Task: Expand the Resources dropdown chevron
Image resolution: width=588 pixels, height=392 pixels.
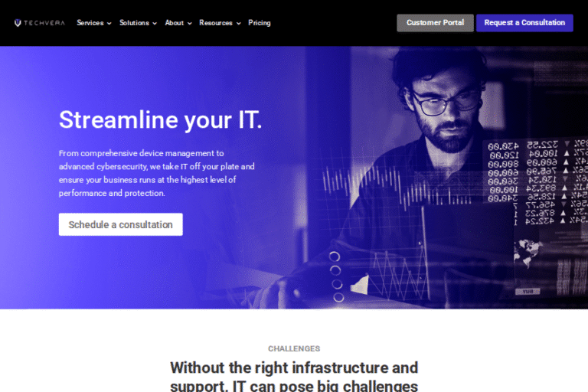Action: coord(239,23)
